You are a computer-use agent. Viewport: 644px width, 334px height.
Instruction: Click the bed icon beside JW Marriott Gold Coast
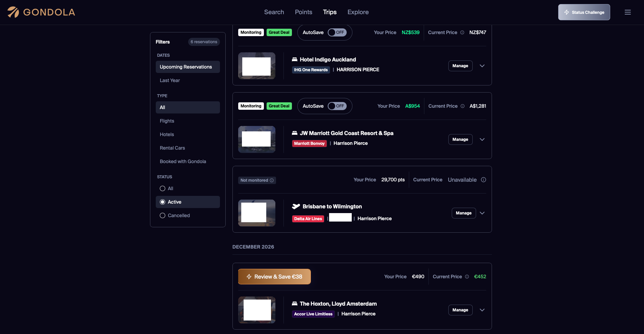tap(295, 133)
